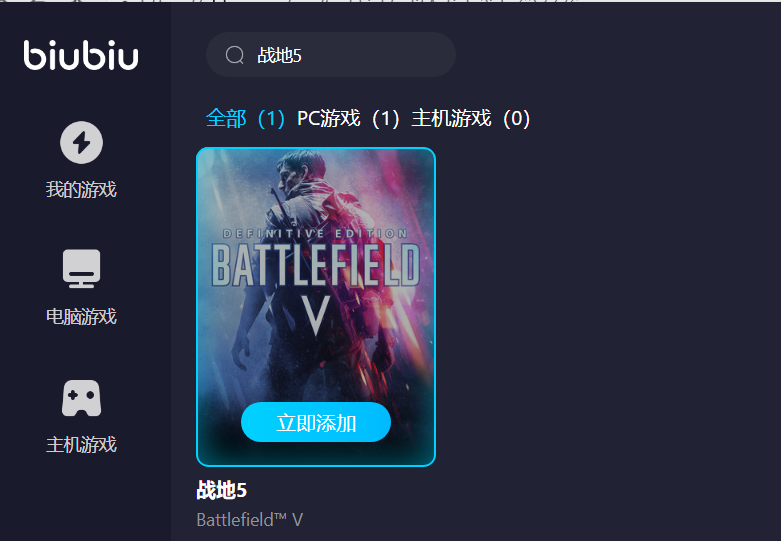Click the 立即添加 button
This screenshot has height=541, width=781.
[316, 422]
